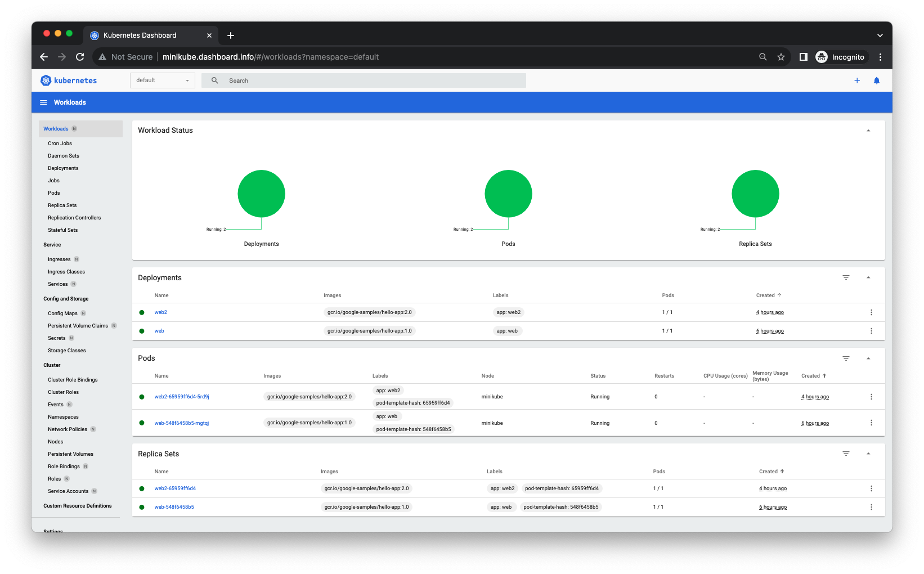Open browser tab list chevron
The width and height of the screenshot is (924, 574).
click(880, 35)
